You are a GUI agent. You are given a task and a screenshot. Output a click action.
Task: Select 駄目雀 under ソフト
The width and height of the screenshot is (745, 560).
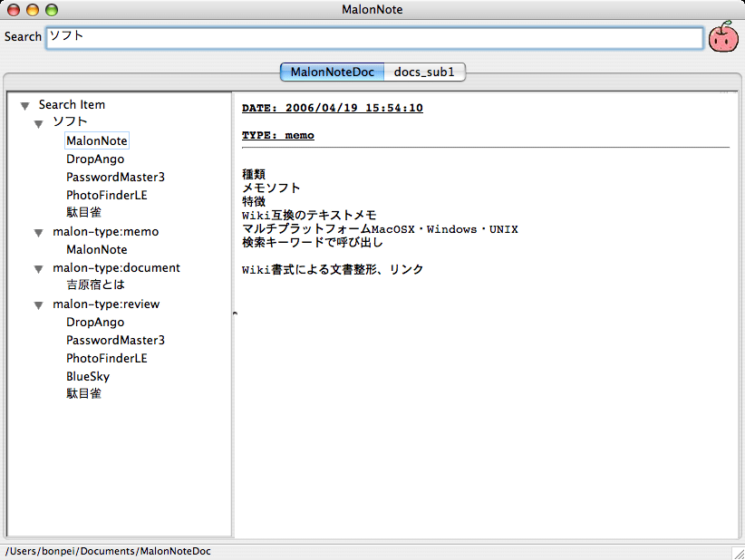click(83, 212)
